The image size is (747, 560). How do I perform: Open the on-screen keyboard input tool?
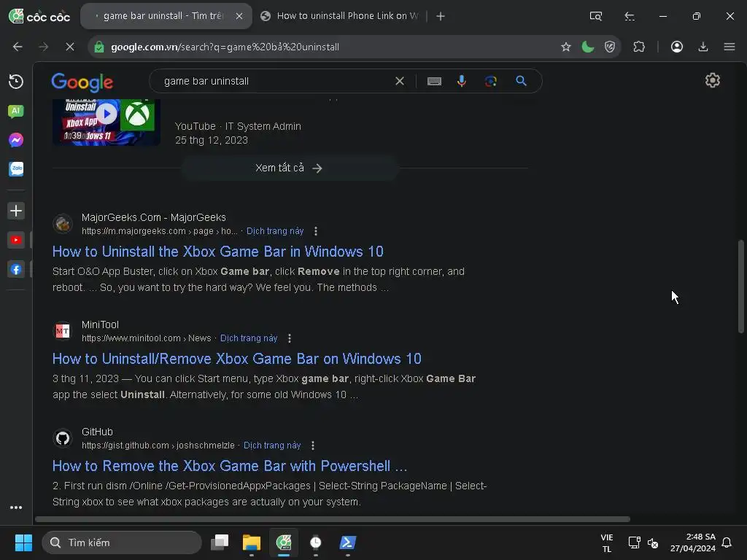pyautogui.click(x=434, y=82)
